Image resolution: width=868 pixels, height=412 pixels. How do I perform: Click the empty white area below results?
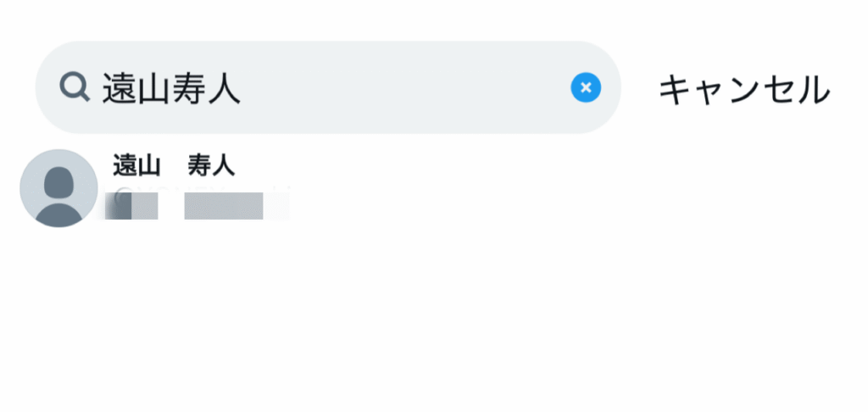point(434,321)
